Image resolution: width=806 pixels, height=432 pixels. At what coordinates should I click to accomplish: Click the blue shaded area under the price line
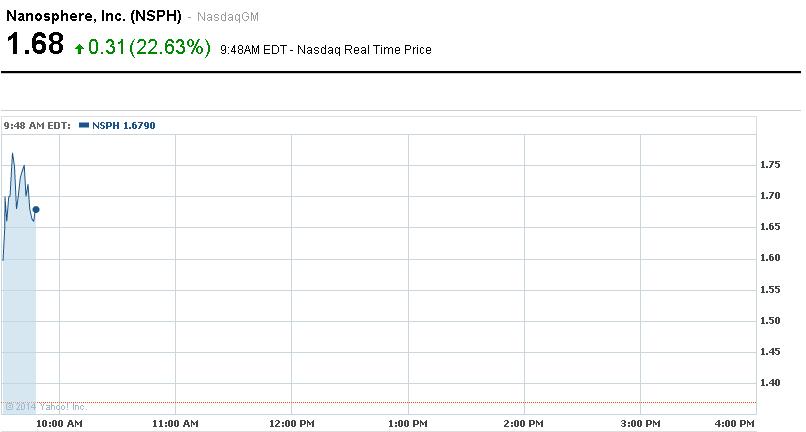20,320
